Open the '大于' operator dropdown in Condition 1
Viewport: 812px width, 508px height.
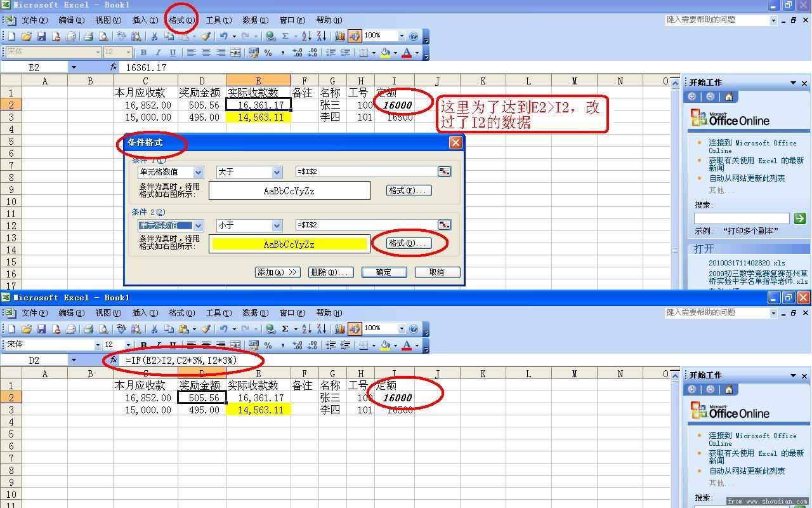(277, 172)
